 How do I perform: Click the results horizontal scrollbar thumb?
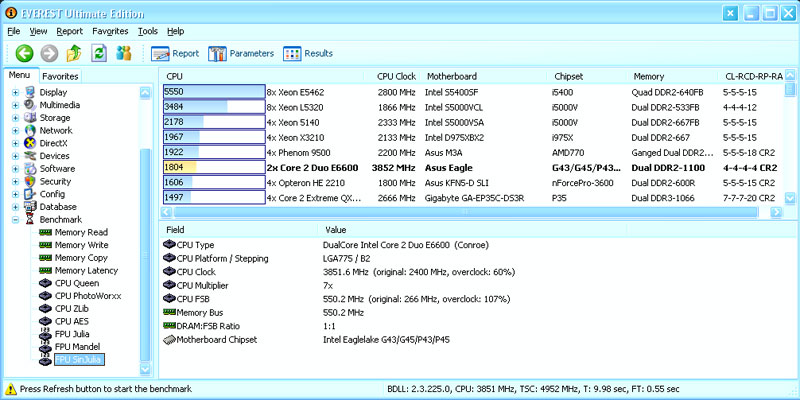click(466, 212)
